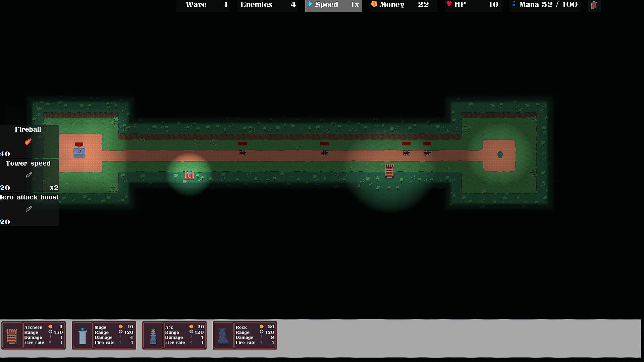Viewport: 644px width, 362px height.
Task: Activate the Tower speed boost spell
Action: pyautogui.click(x=29, y=175)
